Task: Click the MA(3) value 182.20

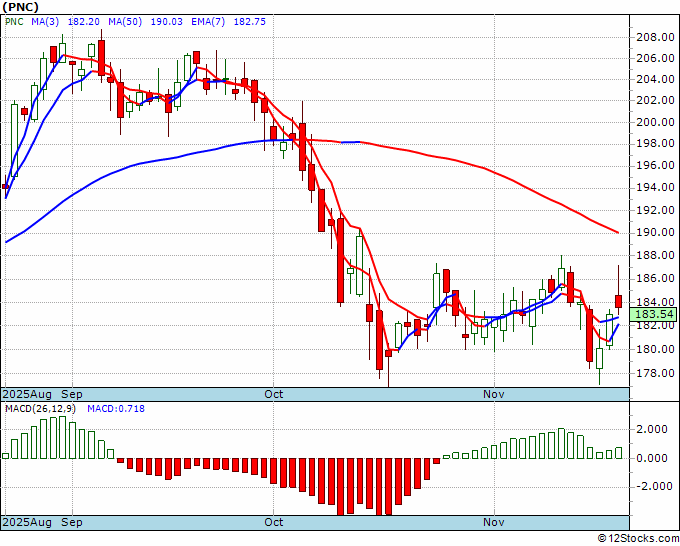Action: (84, 22)
